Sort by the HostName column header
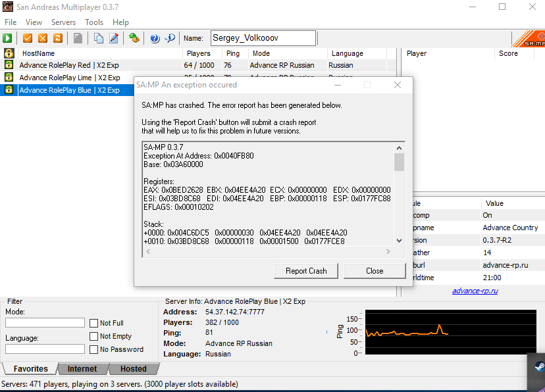The height and width of the screenshot is (392, 545). pyautogui.click(x=101, y=53)
